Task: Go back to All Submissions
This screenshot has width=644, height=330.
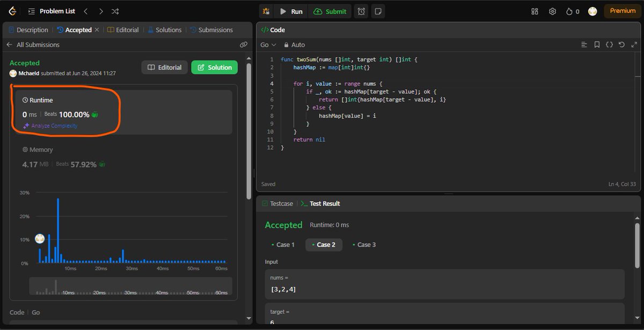Action: coord(33,45)
